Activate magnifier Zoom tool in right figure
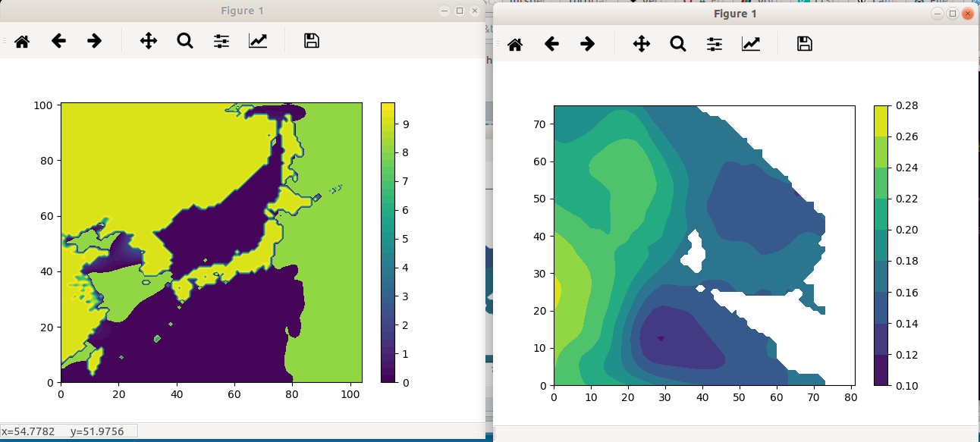The width and height of the screenshot is (980, 442). pyautogui.click(x=678, y=44)
